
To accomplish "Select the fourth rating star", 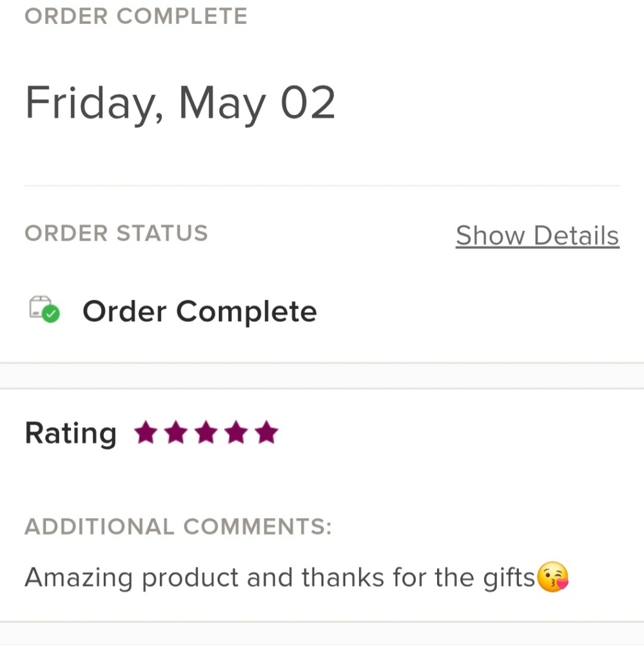I will click(237, 432).
